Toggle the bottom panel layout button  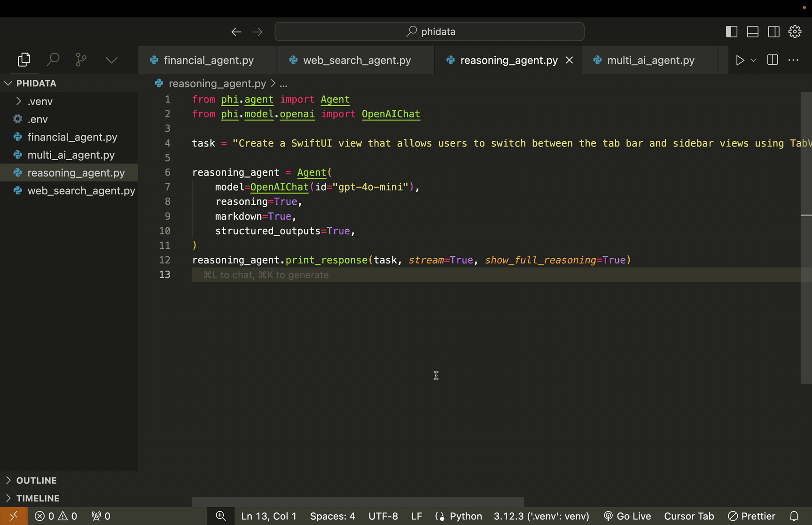(753, 31)
